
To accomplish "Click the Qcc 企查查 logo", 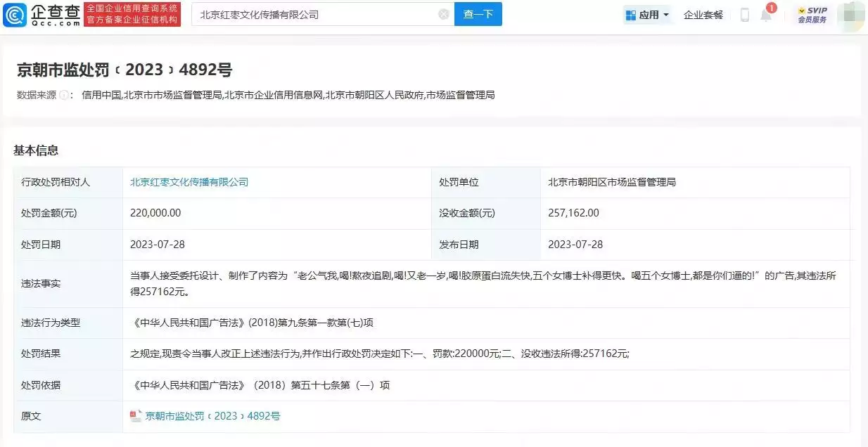I will [x=42, y=14].
